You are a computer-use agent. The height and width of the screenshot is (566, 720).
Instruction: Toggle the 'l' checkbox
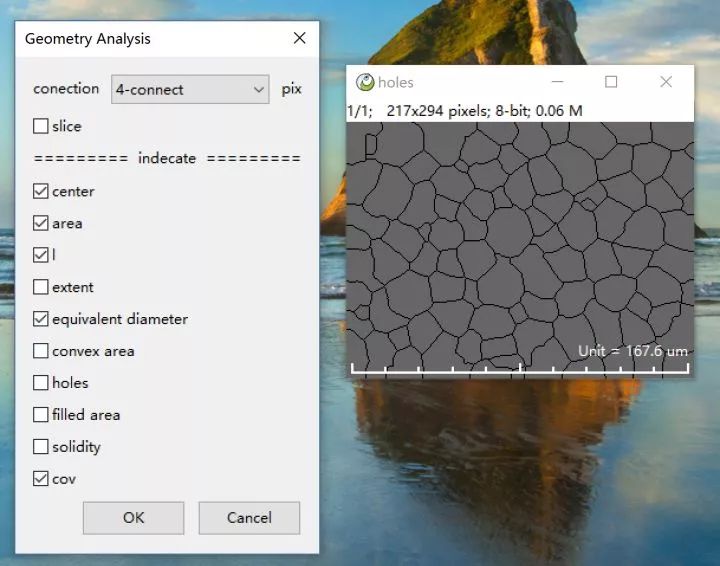(x=40, y=255)
